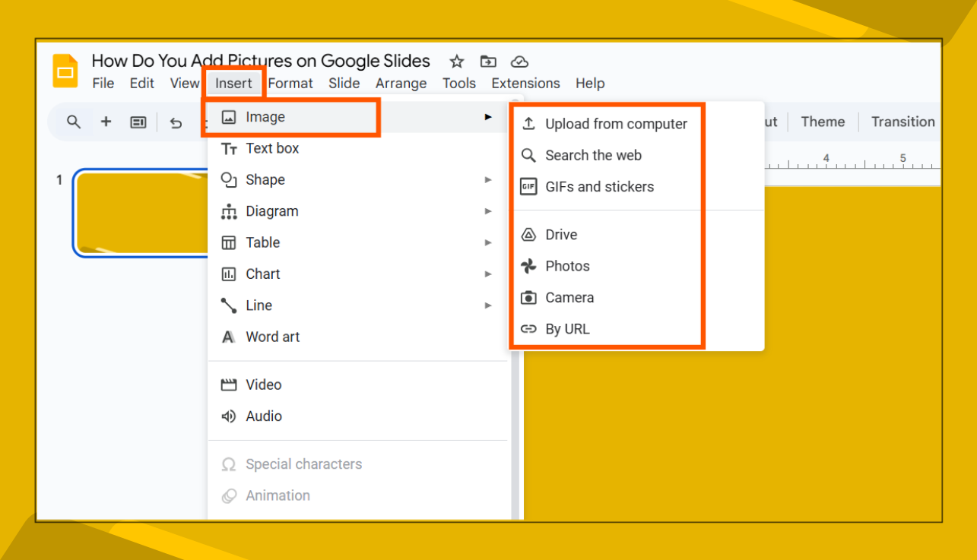Move presentation to a Drive folder
Image resolution: width=977 pixels, height=560 pixels.
[488, 61]
